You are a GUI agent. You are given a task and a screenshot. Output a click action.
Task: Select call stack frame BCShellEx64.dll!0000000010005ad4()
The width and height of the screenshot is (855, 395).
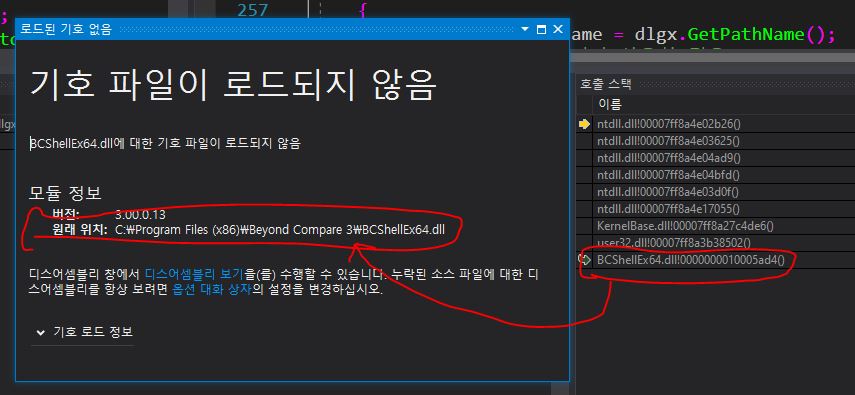pos(690,260)
